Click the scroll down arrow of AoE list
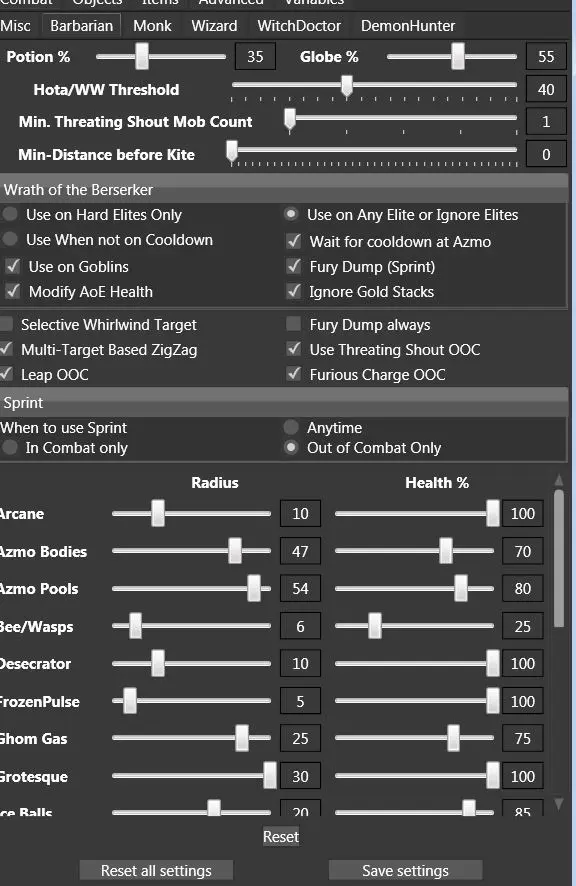The image size is (576, 886). tap(559, 804)
